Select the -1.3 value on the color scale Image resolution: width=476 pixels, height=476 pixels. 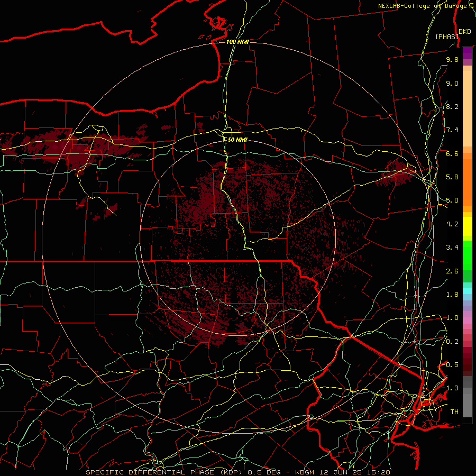tap(451, 388)
